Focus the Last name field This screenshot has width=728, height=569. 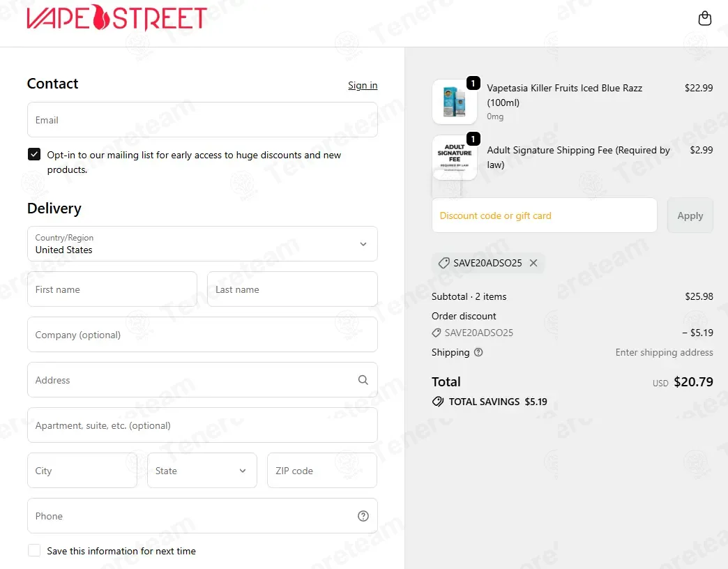tap(292, 289)
